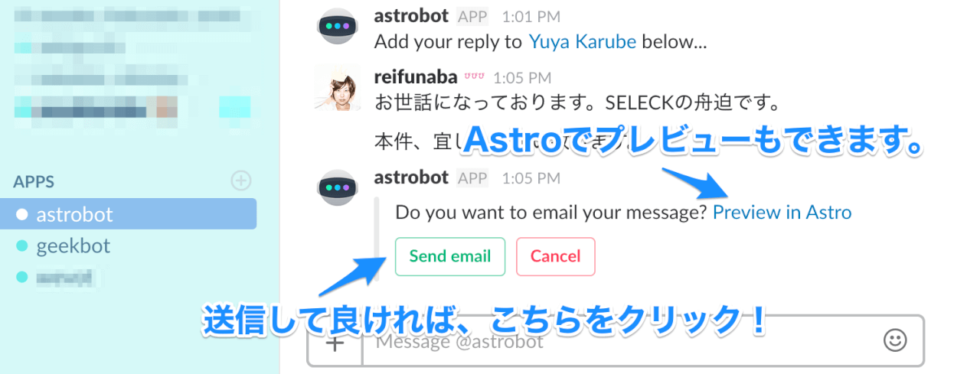Click the add apps plus icon beside APPS
Image resolution: width=980 pixels, height=374 pixels.
241,180
